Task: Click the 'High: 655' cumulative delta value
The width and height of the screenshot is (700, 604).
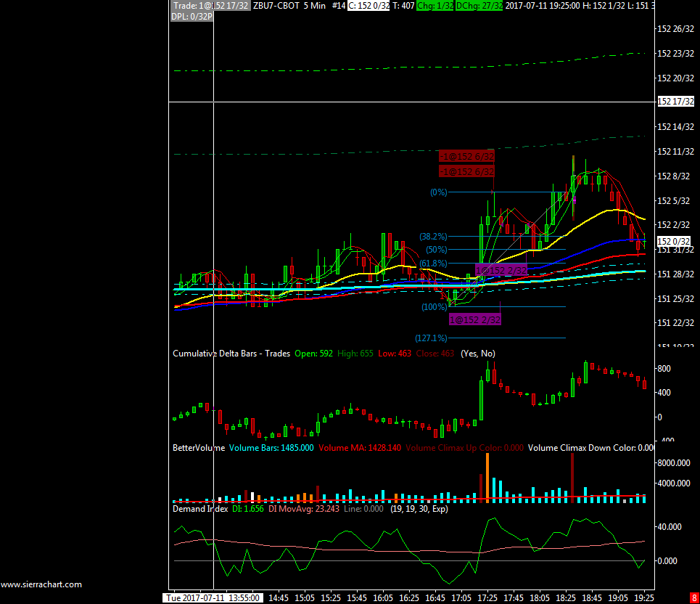Action: 355,354
